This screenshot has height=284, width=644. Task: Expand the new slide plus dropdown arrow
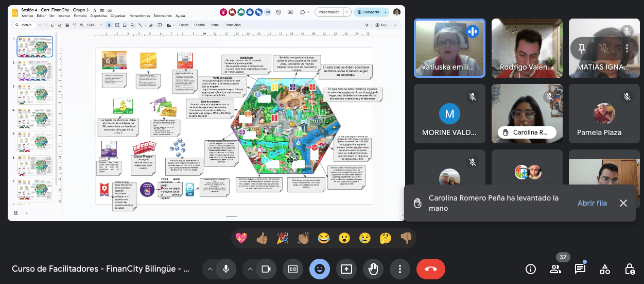click(x=45, y=25)
